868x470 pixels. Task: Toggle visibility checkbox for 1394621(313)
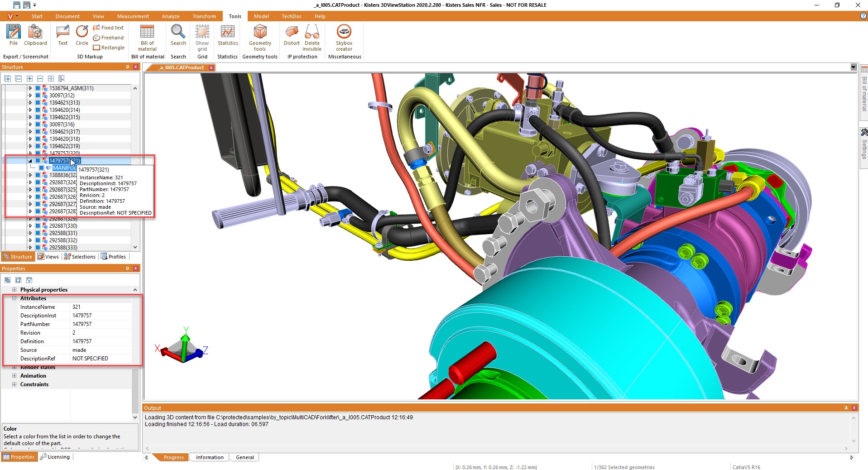tap(38, 103)
